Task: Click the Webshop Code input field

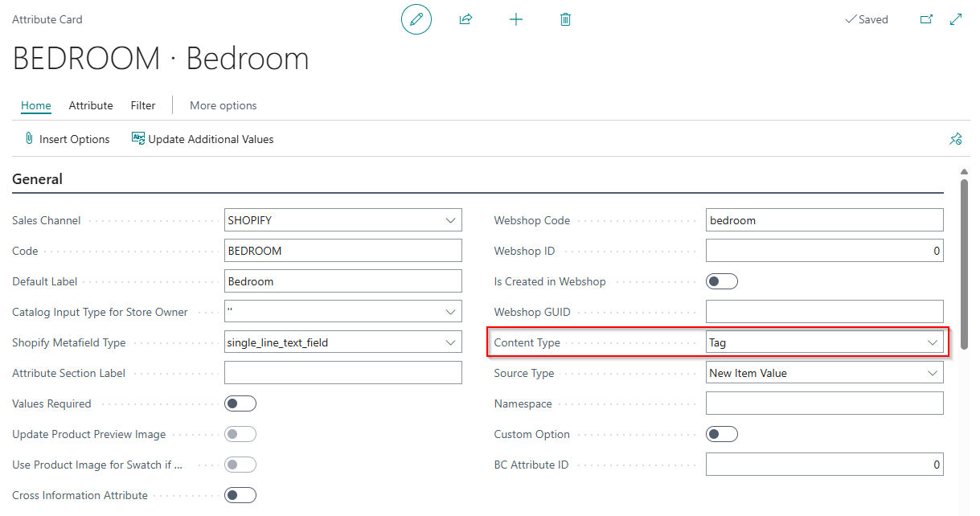Action: click(x=825, y=220)
